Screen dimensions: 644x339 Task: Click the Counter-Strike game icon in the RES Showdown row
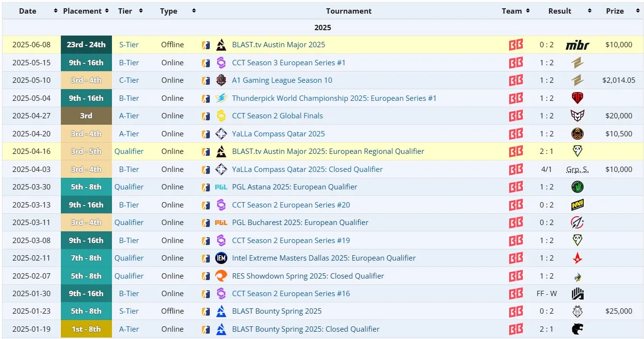click(x=206, y=276)
